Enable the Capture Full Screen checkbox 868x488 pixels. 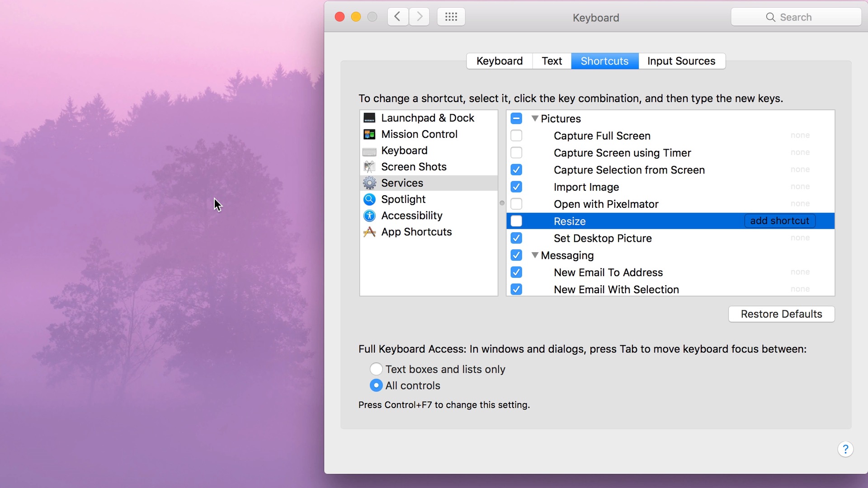(x=516, y=135)
